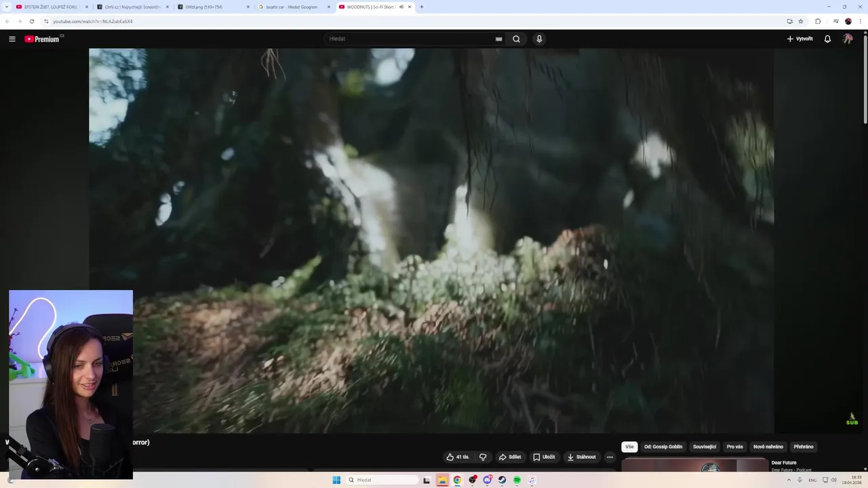Click the magnifier search button

click(x=516, y=39)
